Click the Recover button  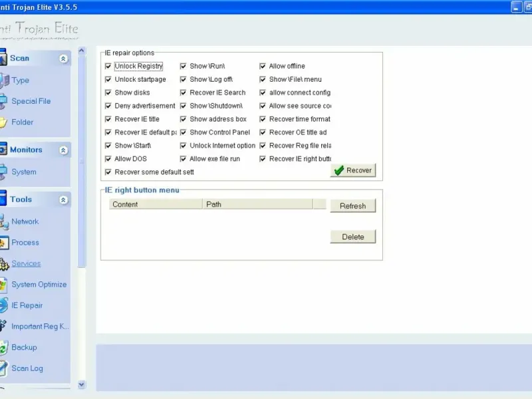tap(353, 170)
